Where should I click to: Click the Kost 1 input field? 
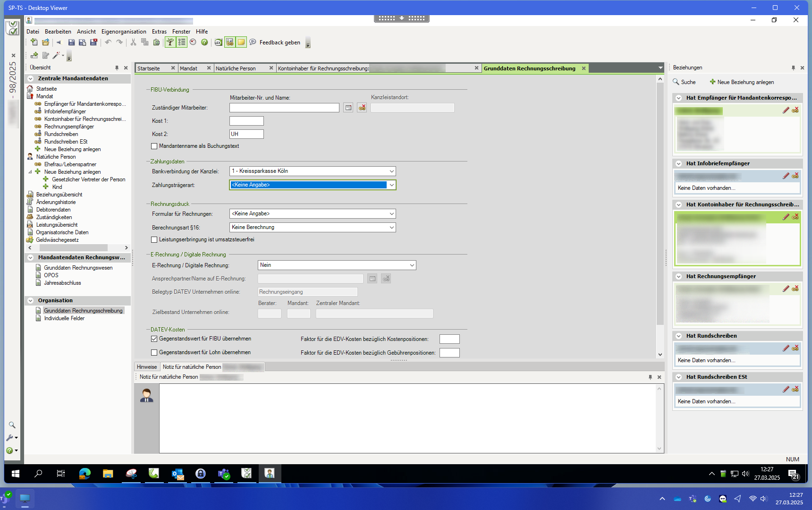pyautogui.click(x=246, y=121)
